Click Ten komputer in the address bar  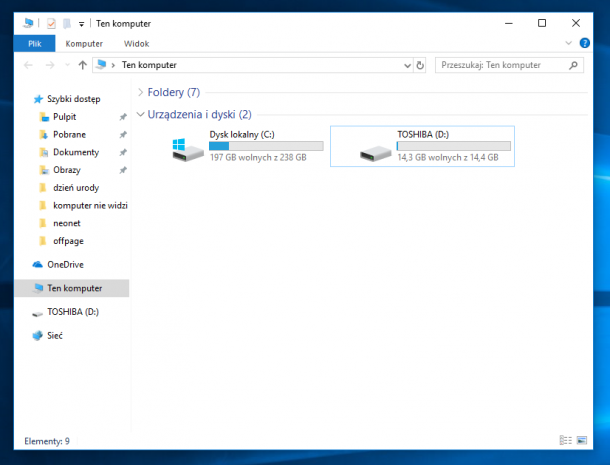149,65
